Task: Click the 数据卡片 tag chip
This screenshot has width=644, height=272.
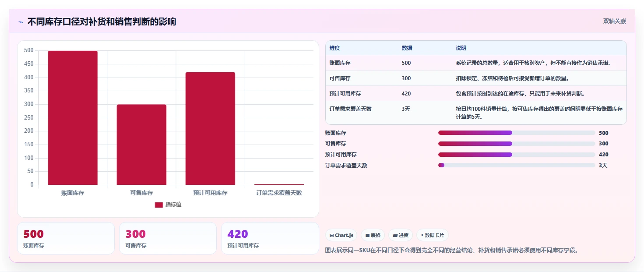Action: pyautogui.click(x=432, y=235)
